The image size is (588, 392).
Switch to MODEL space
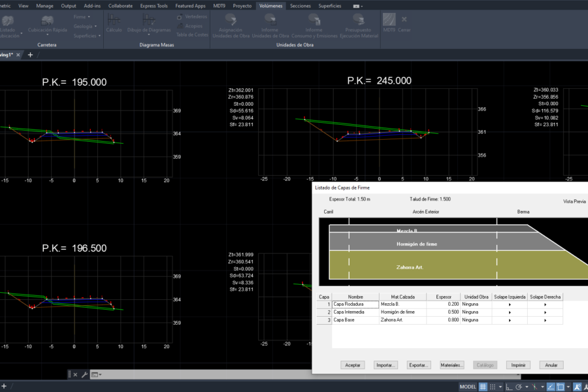(468, 387)
